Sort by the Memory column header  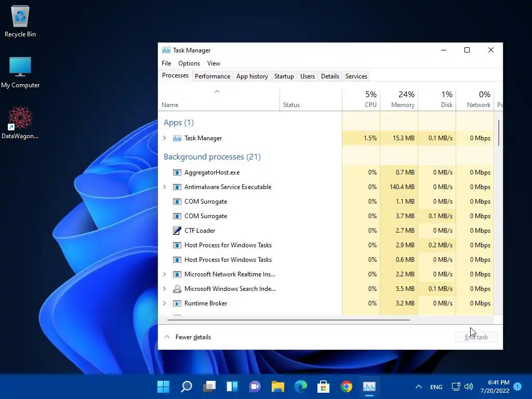[x=400, y=100]
